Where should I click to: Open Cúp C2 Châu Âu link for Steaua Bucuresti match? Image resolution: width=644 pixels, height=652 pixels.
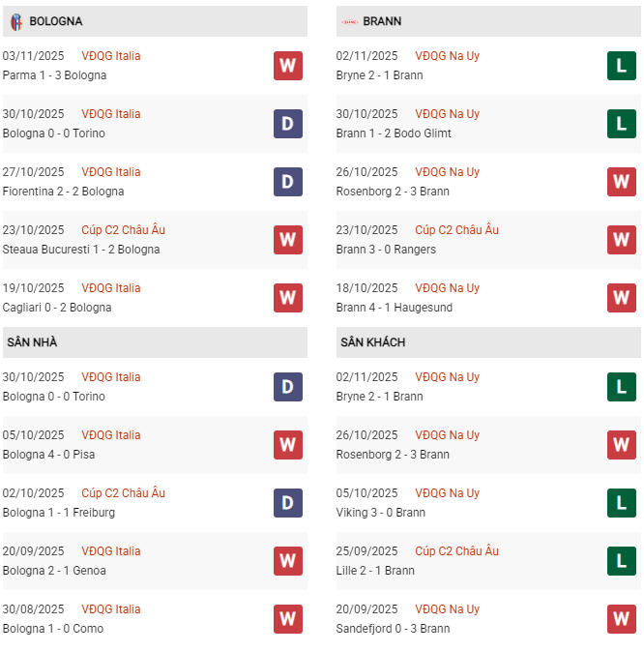click(124, 230)
